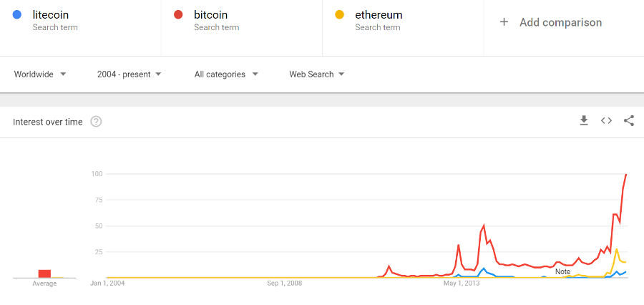The image size is (644, 305).
Task: Expand the 2004 - present time range dropdown
Action: point(129,74)
